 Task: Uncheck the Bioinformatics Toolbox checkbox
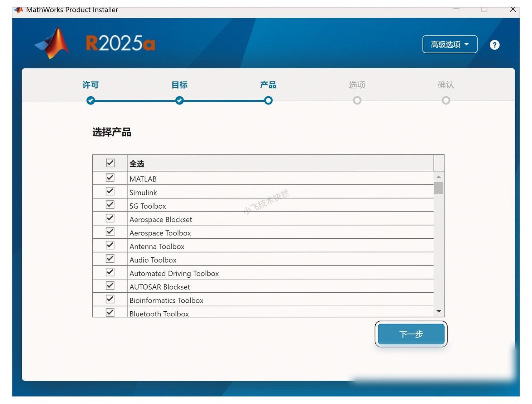[110, 299]
